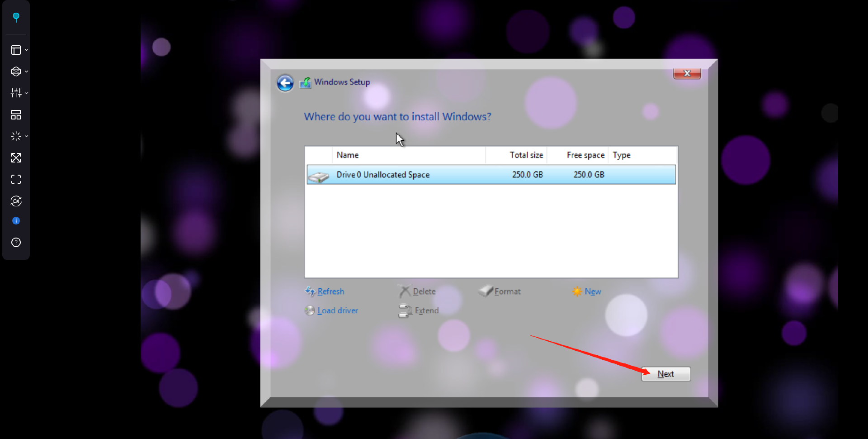
Task: Create partition with the New link
Action: tap(593, 291)
